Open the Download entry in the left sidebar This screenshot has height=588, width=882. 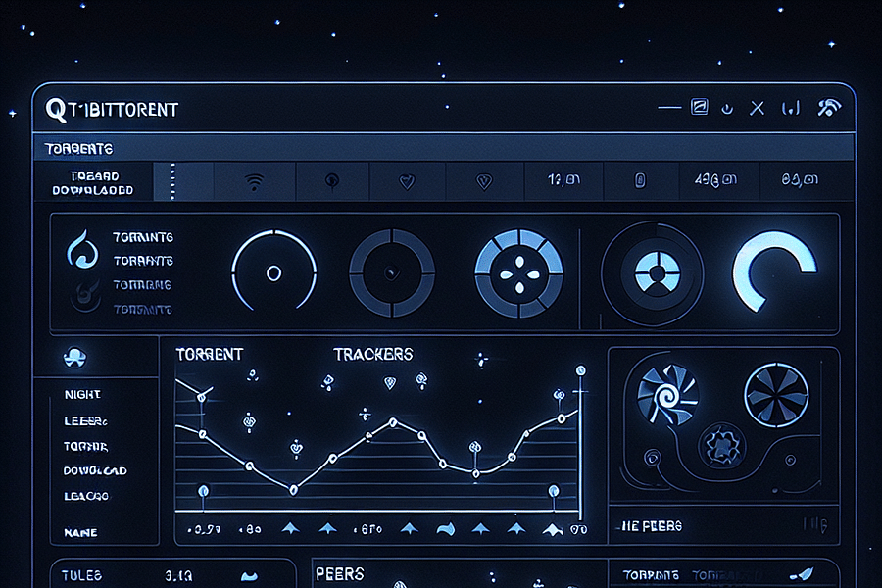[92, 471]
